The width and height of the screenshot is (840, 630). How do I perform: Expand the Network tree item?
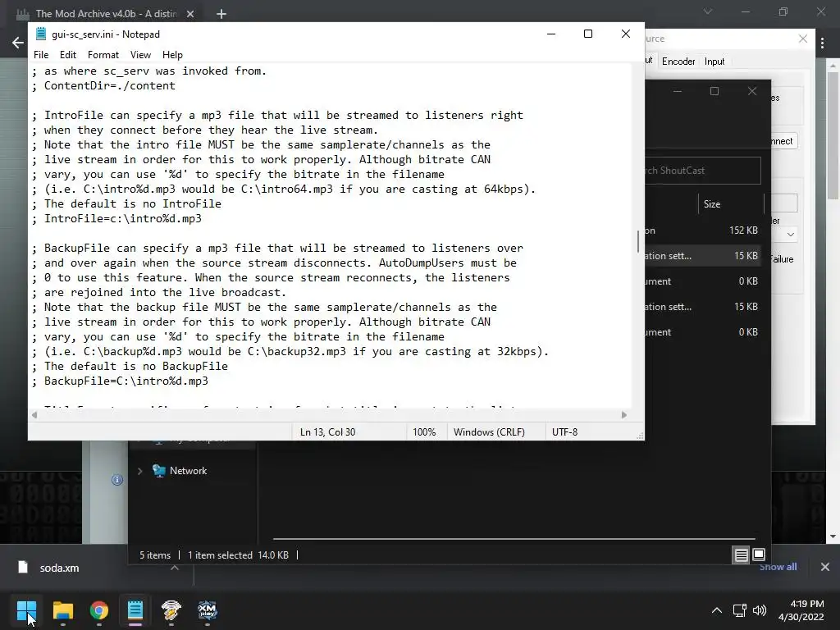(x=139, y=471)
